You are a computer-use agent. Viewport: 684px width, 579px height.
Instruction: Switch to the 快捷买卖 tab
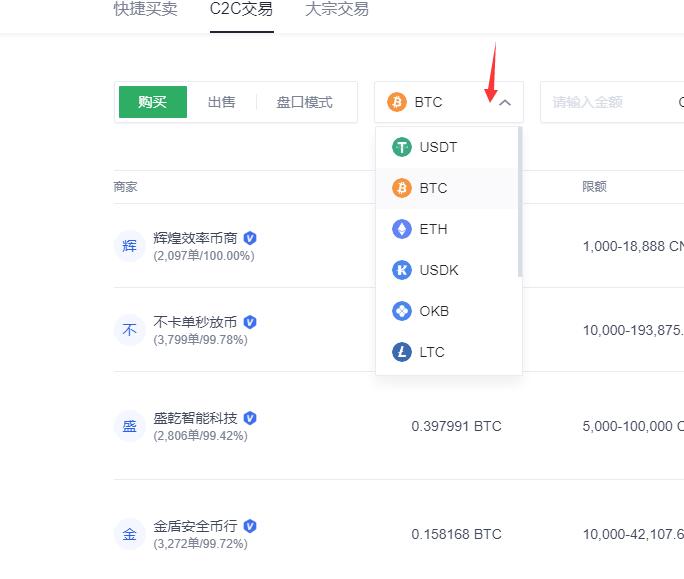[145, 9]
